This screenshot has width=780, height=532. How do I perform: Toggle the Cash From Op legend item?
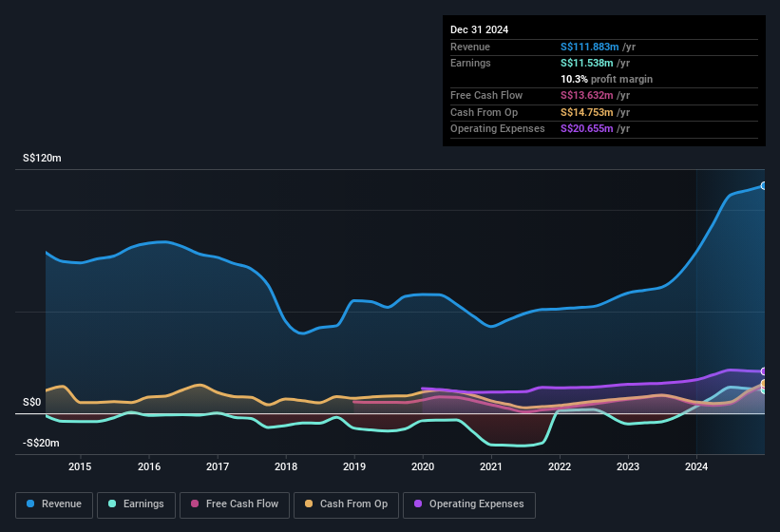(347, 503)
